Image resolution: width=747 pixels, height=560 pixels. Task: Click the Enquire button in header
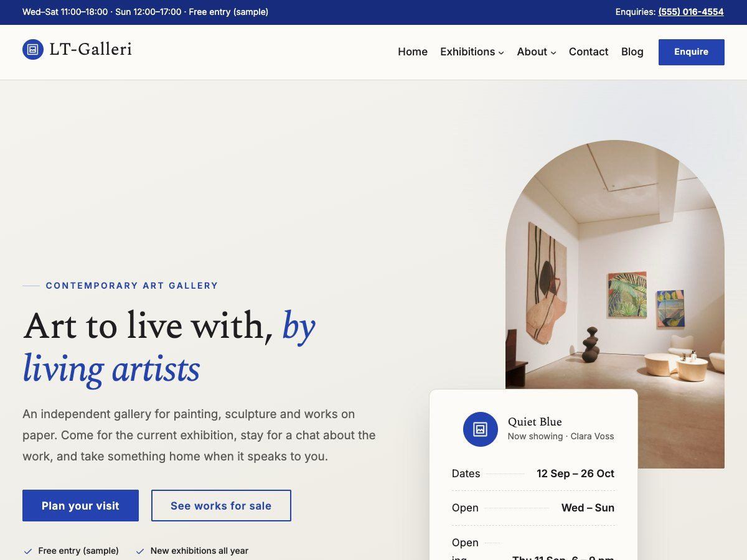click(x=692, y=52)
